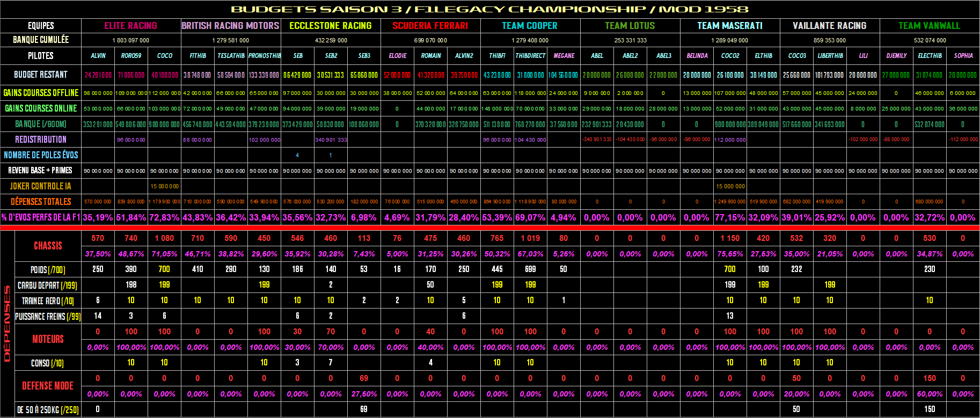The image size is (980, 418).
Task: Click the GAINS COURSES ONLINE row label
Action: pos(41,108)
